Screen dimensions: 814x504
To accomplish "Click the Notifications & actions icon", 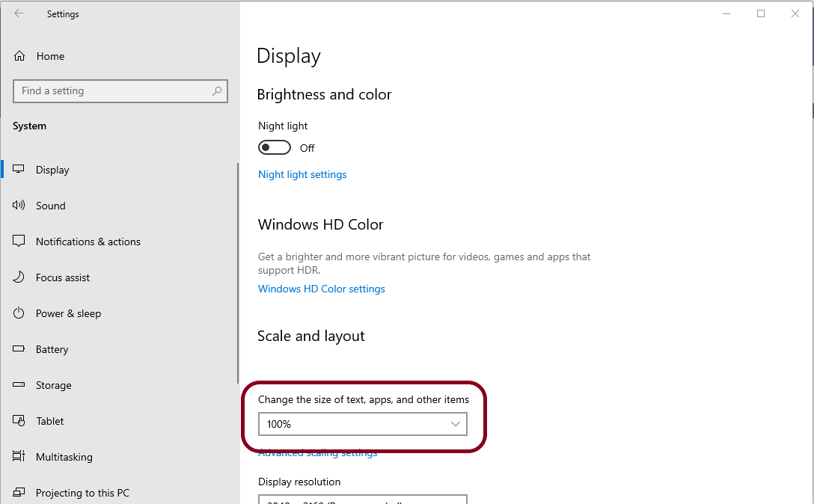I will (19, 241).
